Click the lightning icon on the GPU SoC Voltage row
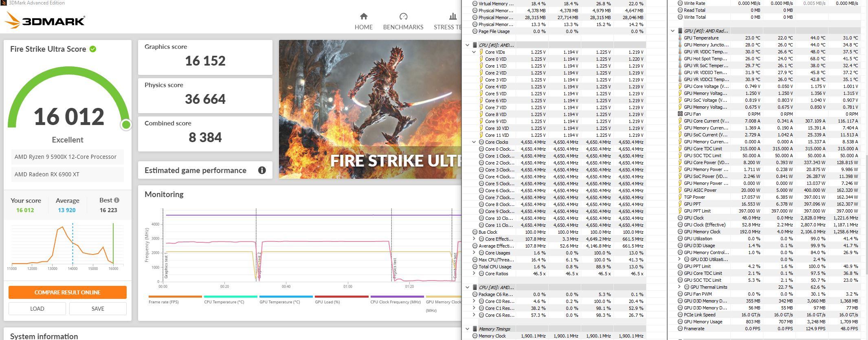Screen dimensions: 868x340 click(680, 100)
